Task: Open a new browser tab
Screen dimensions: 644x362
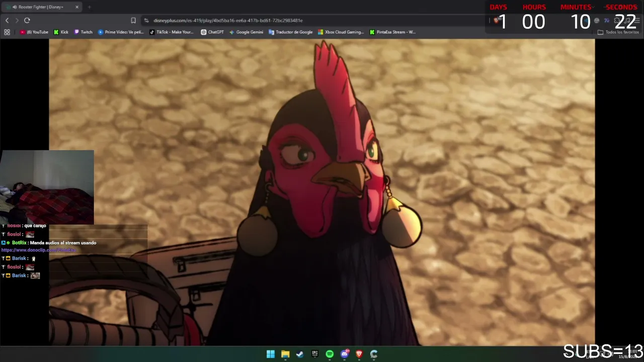Action: pos(90,7)
